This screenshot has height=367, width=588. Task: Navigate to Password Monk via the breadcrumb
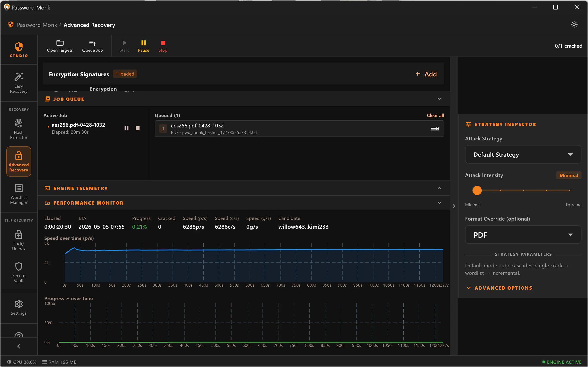tap(37, 25)
